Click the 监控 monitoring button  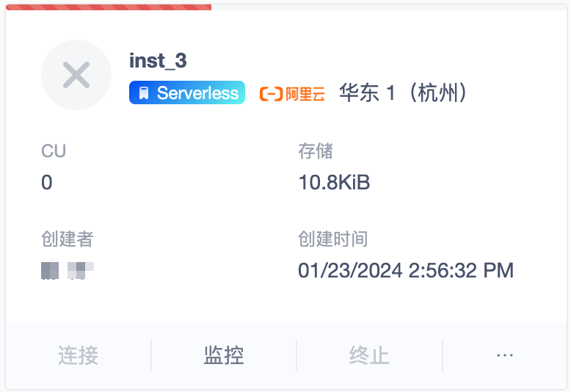[x=224, y=356]
